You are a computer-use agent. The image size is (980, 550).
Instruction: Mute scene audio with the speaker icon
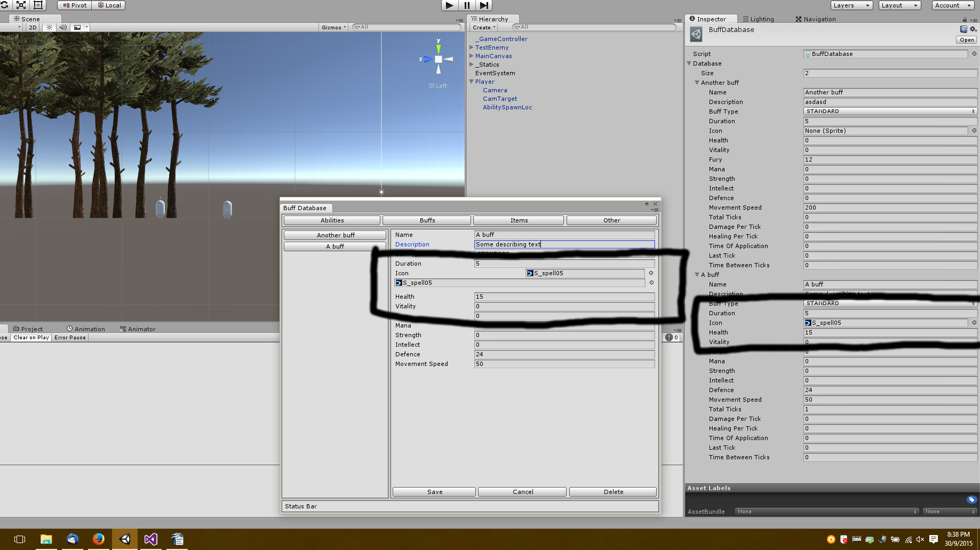pyautogui.click(x=63, y=27)
